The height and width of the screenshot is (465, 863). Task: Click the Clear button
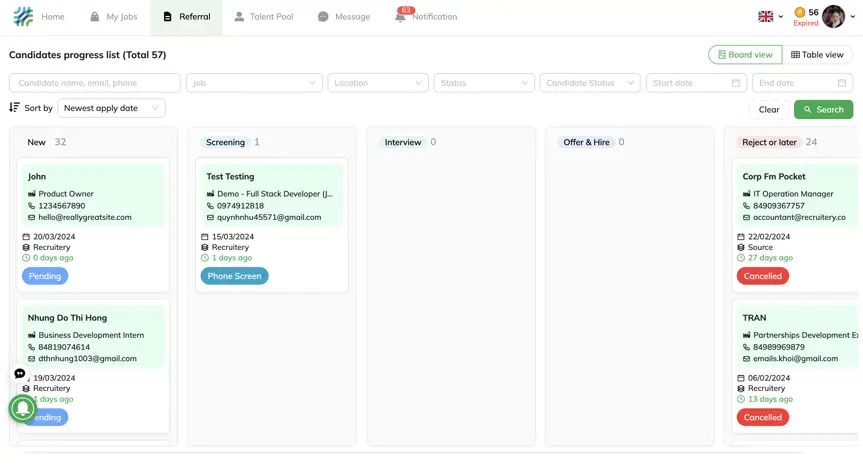coord(769,110)
